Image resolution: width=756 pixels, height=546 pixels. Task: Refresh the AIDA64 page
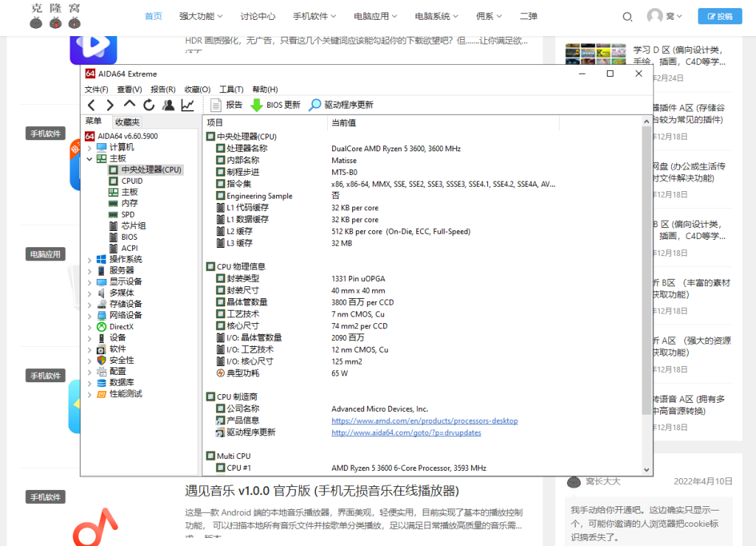[x=149, y=105]
